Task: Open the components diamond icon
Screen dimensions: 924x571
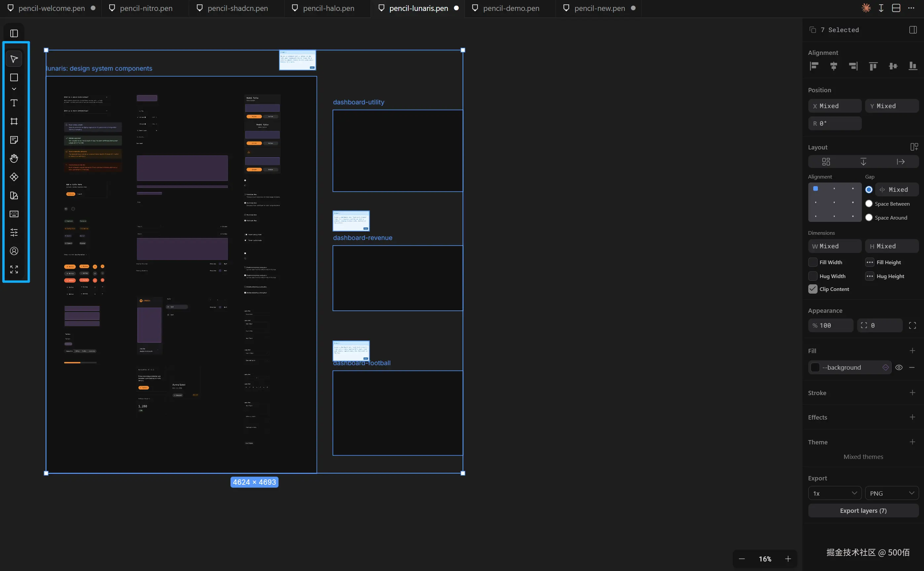Action: 14,177
